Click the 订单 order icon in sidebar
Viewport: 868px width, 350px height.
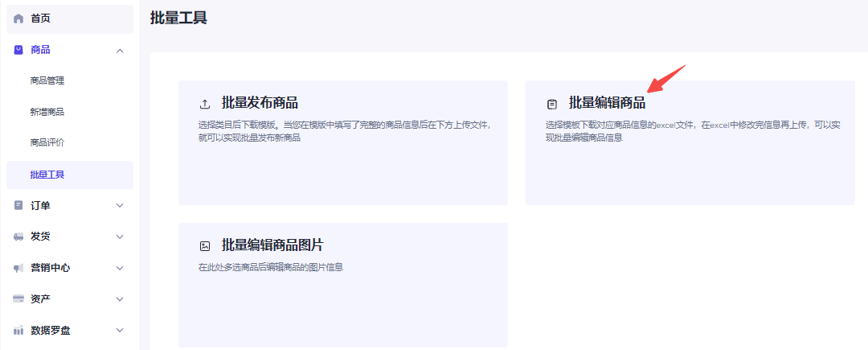(x=18, y=205)
